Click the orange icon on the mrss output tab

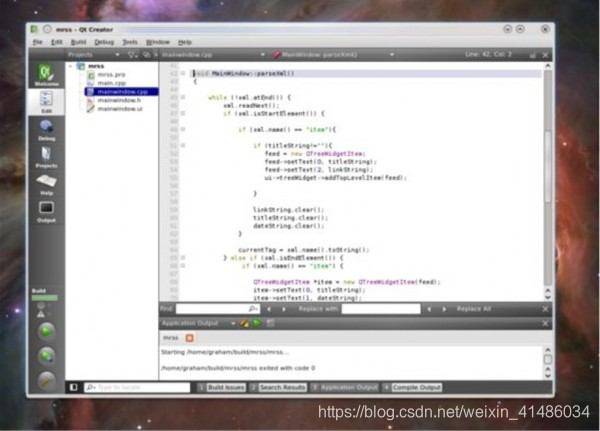(x=189, y=338)
